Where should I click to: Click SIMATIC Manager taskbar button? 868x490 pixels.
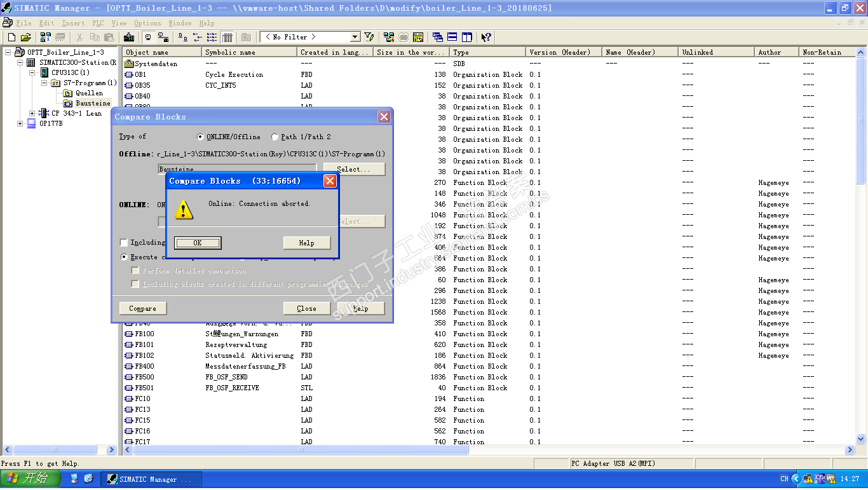tap(151, 479)
